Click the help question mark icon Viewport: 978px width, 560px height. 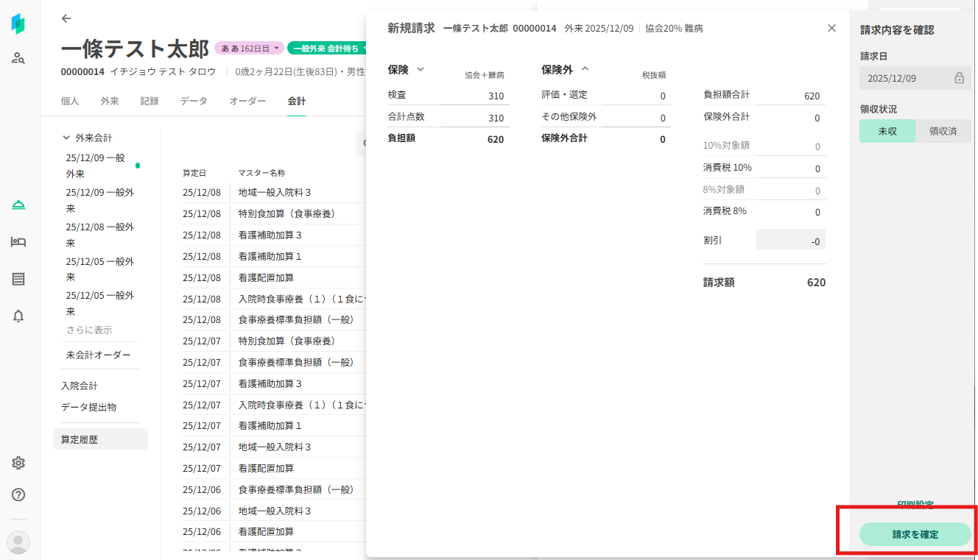coord(18,495)
